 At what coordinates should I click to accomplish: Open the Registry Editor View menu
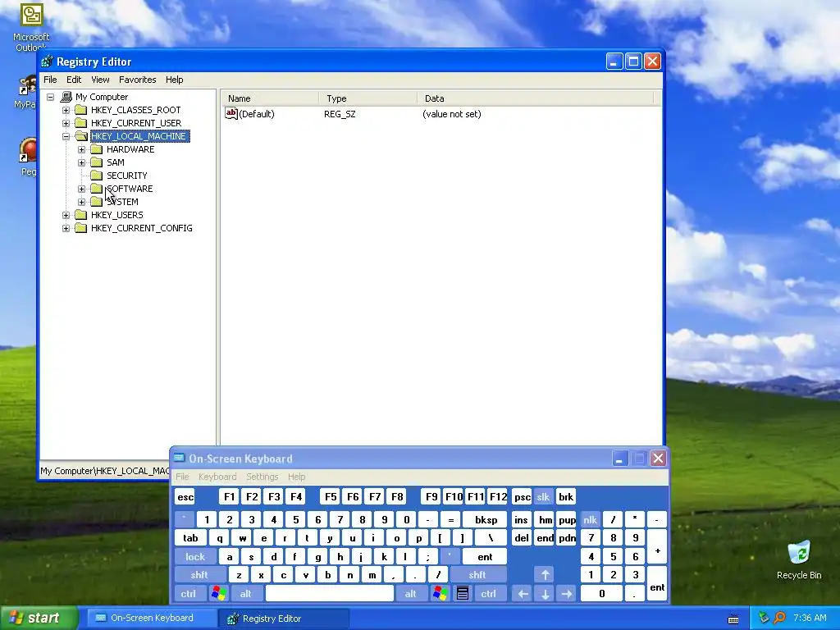(100, 80)
